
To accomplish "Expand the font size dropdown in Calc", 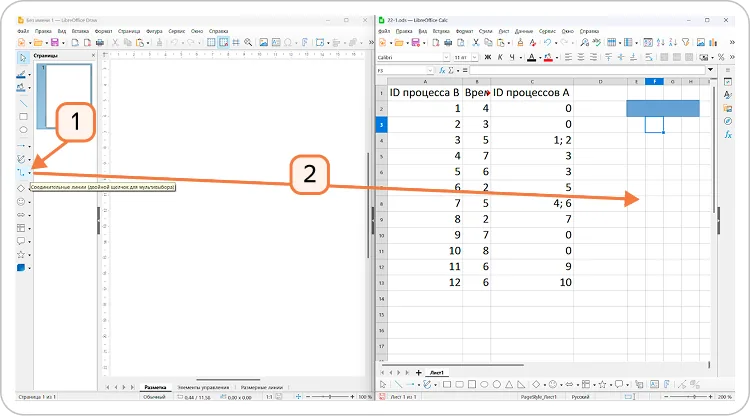I will pos(474,57).
